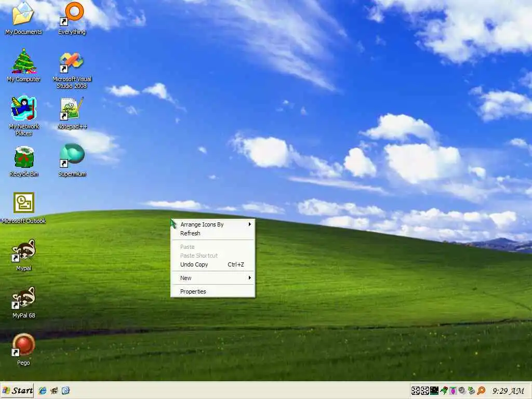Open the Arrange Icons By submenu
532x399 pixels.
[212, 224]
